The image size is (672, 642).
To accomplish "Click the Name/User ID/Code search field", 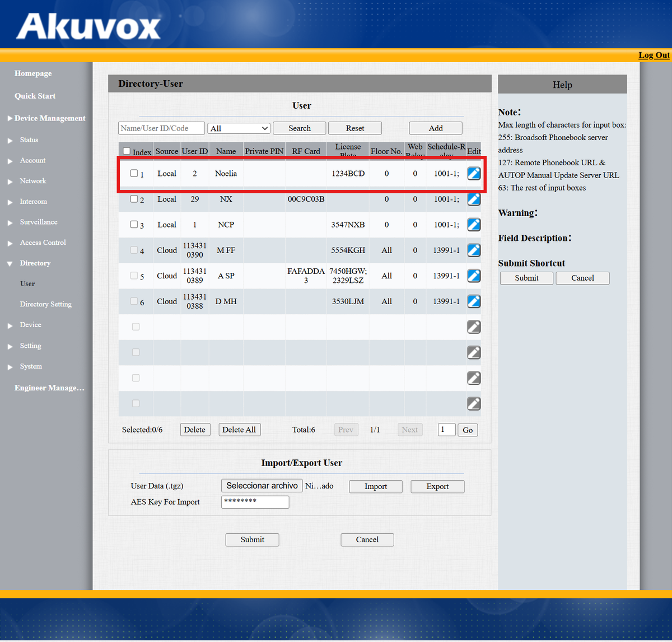I will point(161,128).
